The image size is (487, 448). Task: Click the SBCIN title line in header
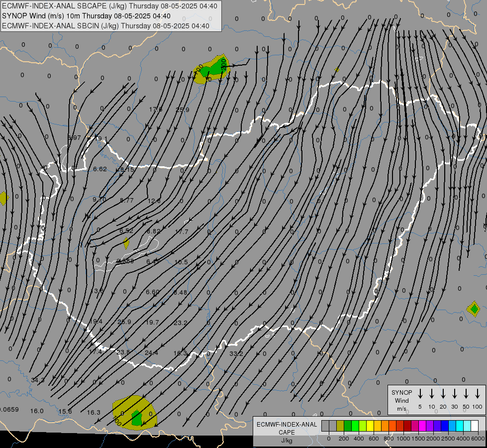(x=105, y=26)
